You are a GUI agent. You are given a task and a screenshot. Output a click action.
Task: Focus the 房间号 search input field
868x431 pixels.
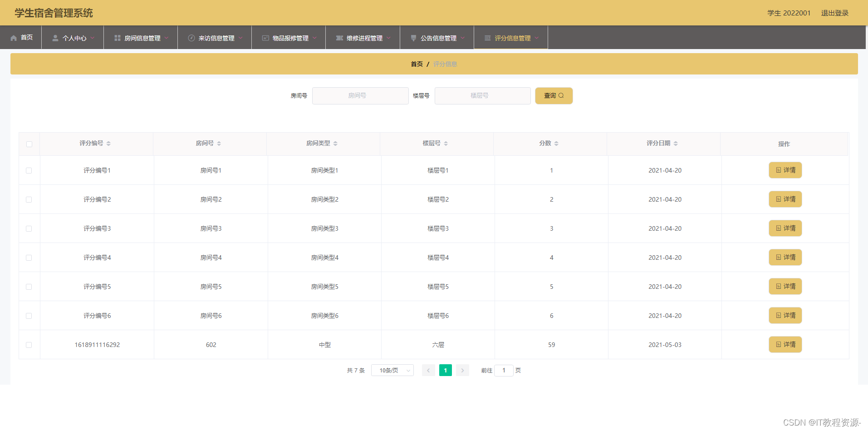point(360,96)
